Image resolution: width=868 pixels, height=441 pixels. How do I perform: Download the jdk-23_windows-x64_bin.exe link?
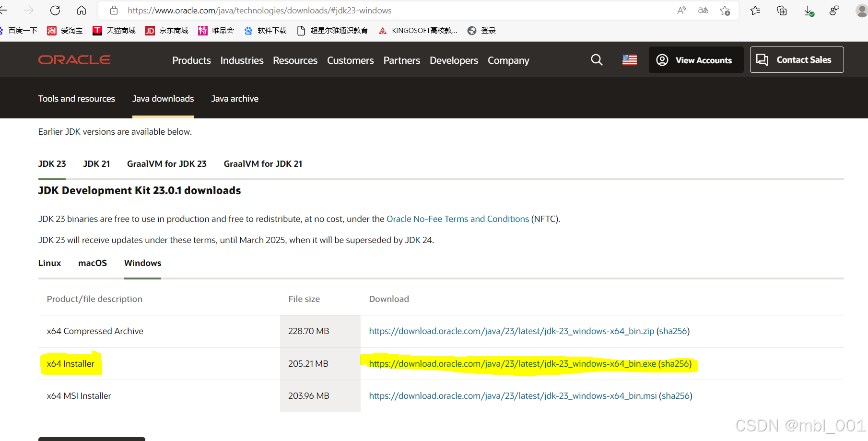click(x=512, y=364)
